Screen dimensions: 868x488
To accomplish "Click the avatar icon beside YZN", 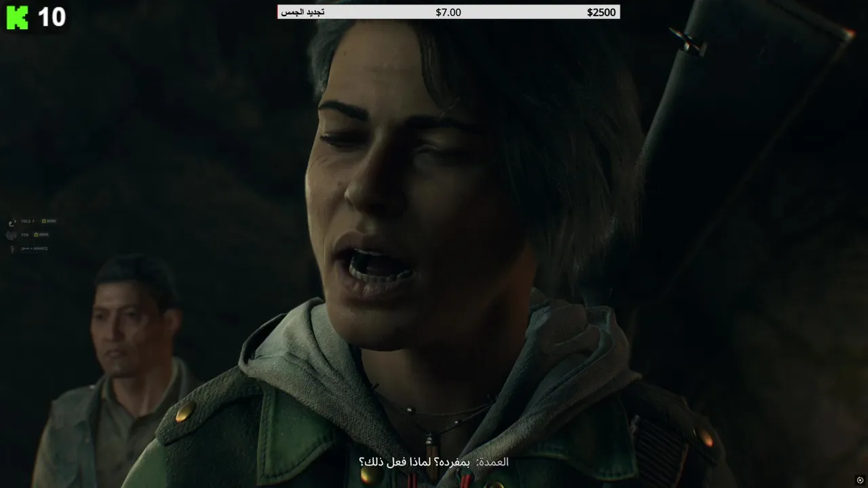I will pyautogui.click(x=12, y=235).
